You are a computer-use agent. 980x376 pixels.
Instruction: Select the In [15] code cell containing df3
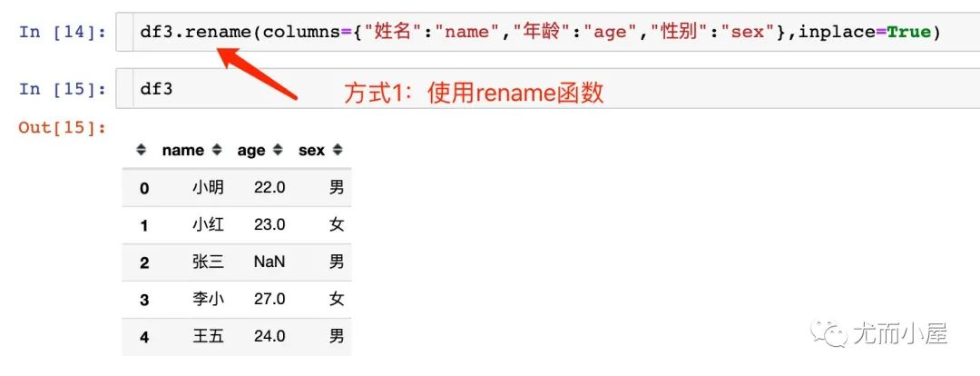pos(547,89)
